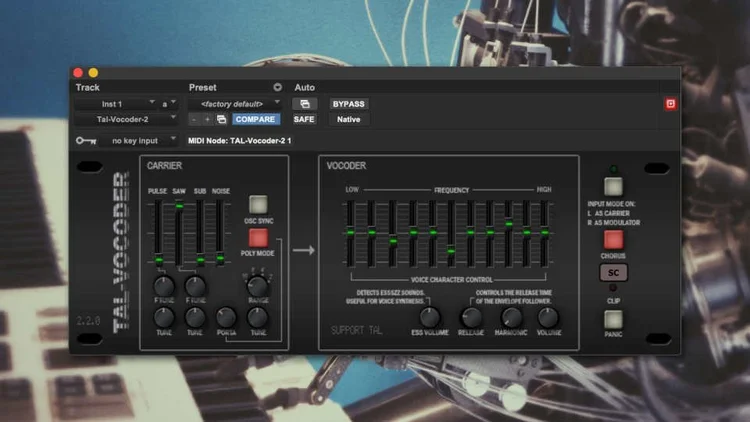
Task: Click the copy preset settings icon
Action: tap(221, 119)
